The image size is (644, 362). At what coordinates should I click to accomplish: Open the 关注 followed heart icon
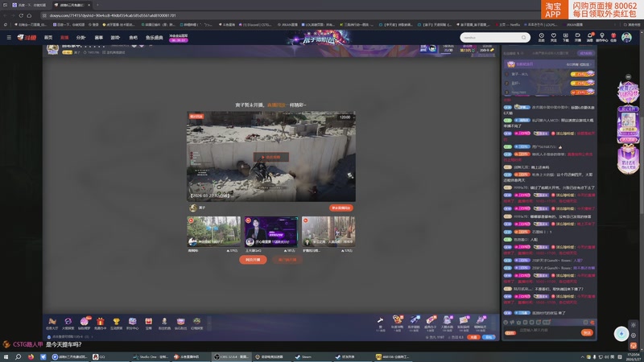[554, 37]
